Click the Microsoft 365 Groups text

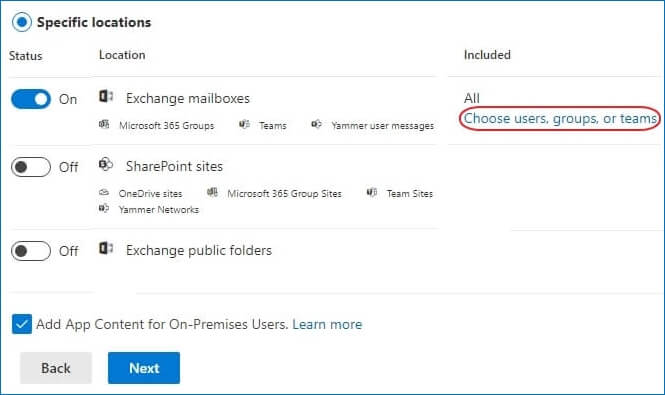tap(167, 126)
